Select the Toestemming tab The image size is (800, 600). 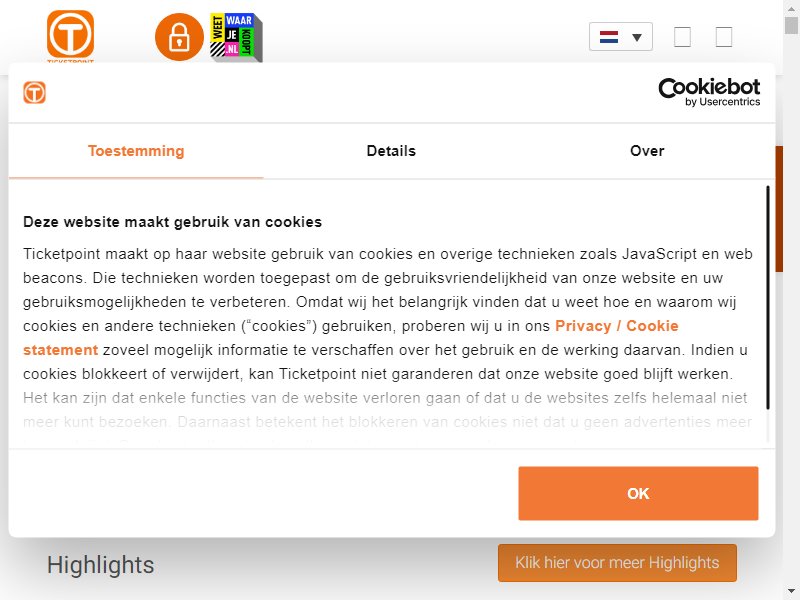136,151
